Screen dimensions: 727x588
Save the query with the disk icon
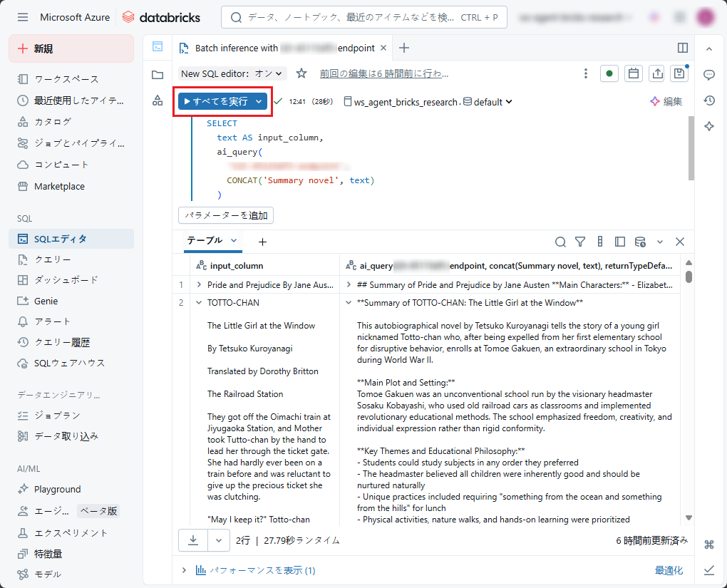681,73
